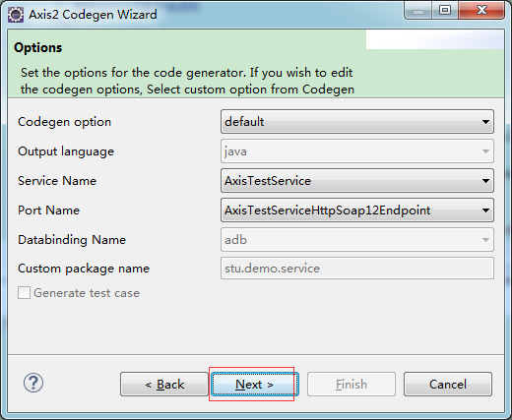The image size is (512, 420).
Task: Expand the Databinding Name adb dropdown
Action: pyautogui.click(x=357, y=240)
